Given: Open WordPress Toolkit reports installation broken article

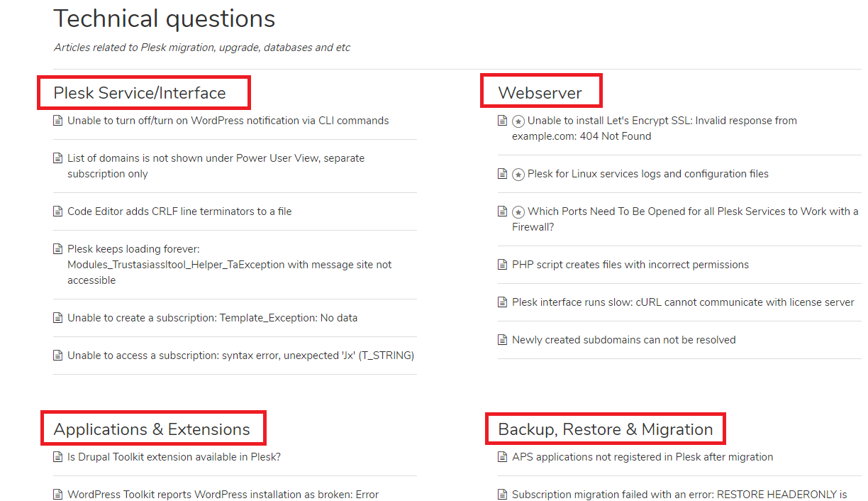Looking at the screenshot, I should point(223,495).
